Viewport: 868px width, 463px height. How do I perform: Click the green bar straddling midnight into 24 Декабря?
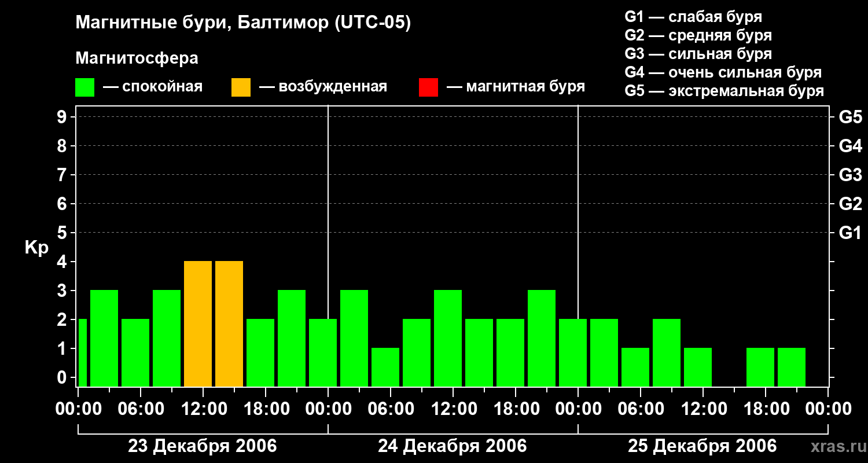coord(323,353)
